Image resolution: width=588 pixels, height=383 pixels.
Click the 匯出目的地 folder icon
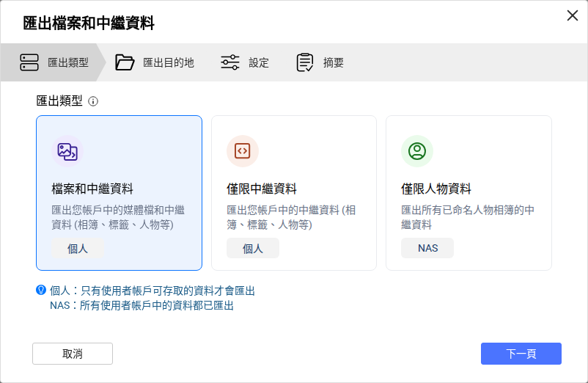[125, 62]
